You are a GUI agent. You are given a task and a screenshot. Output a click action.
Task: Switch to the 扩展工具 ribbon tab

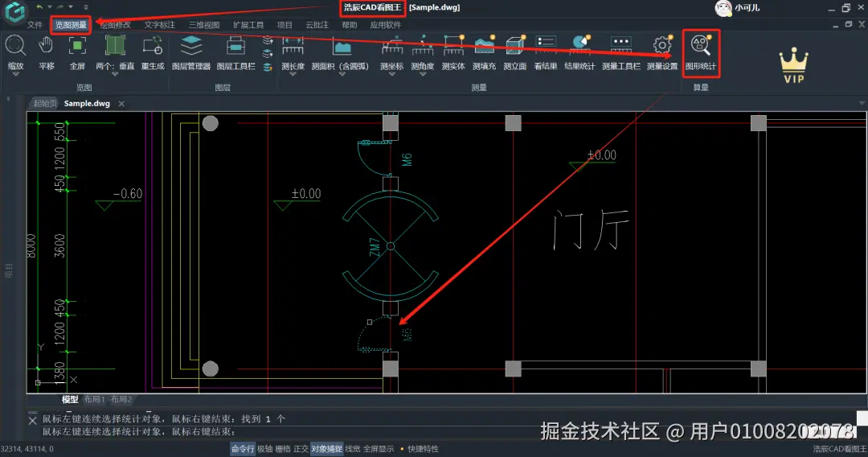coord(248,25)
